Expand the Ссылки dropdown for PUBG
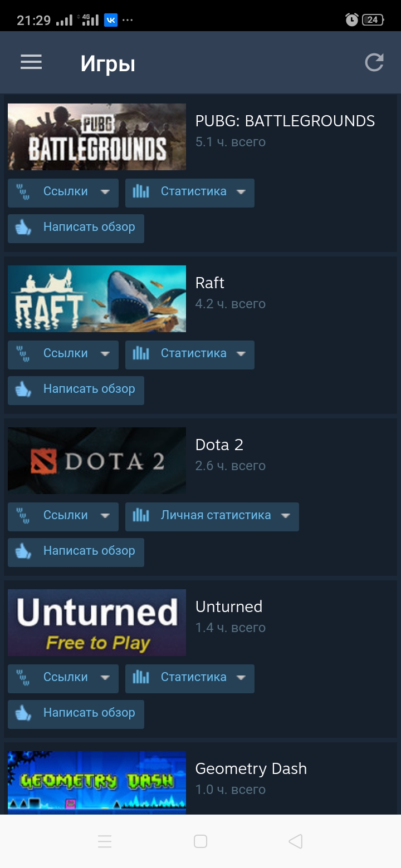The height and width of the screenshot is (868, 401). click(63, 193)
